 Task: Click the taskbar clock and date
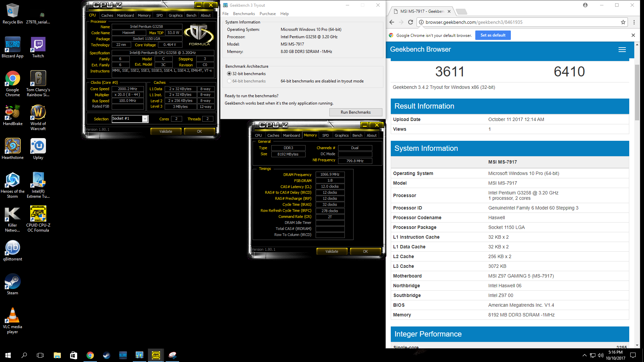pos(615,355)
